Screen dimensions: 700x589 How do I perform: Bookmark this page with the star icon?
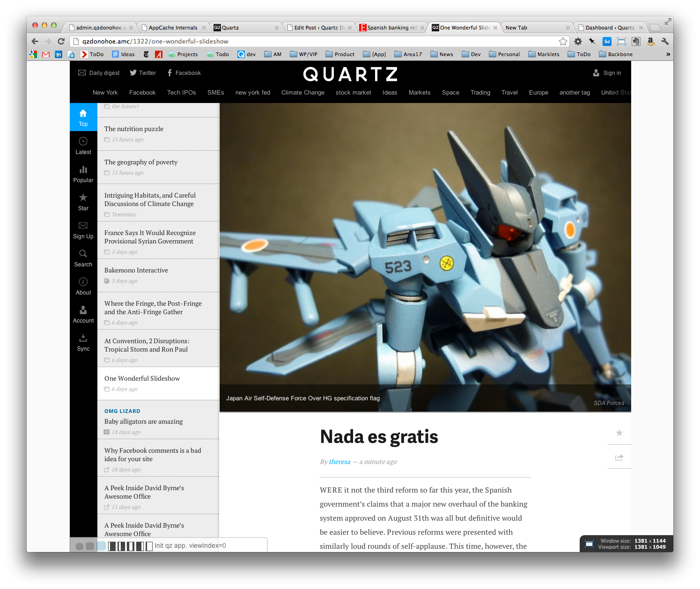pos(563,41)
